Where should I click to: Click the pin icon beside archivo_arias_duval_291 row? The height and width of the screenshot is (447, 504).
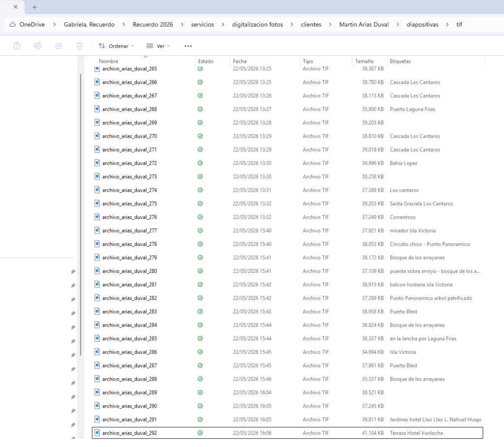73,425
